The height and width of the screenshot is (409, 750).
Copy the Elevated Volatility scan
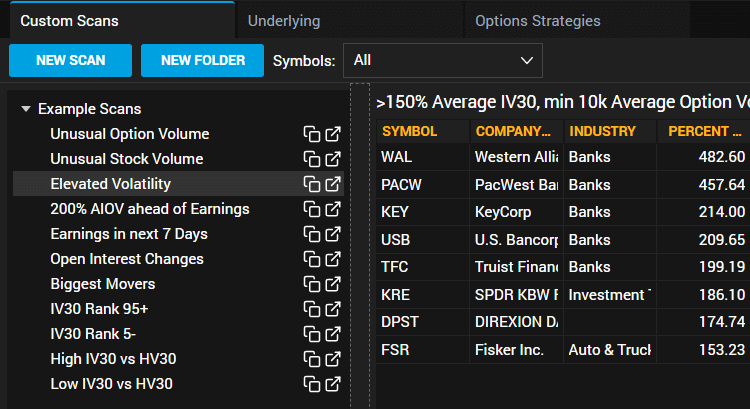click(312, 184)
